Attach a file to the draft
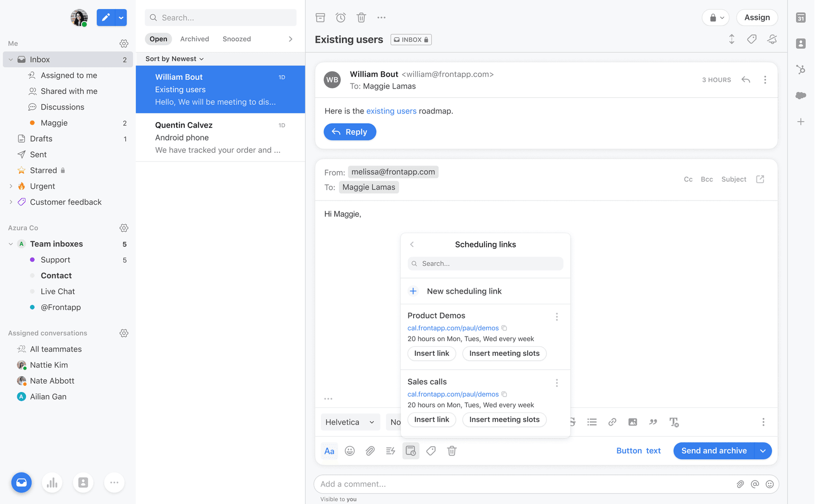The image size is (815, 504). point(370,451)
